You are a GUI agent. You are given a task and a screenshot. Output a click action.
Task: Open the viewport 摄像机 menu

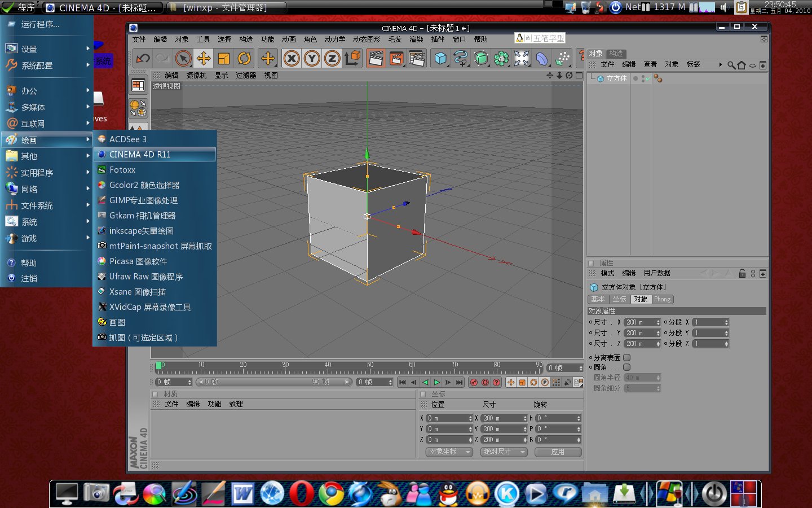pyautogui.click(x=197, y=76)
